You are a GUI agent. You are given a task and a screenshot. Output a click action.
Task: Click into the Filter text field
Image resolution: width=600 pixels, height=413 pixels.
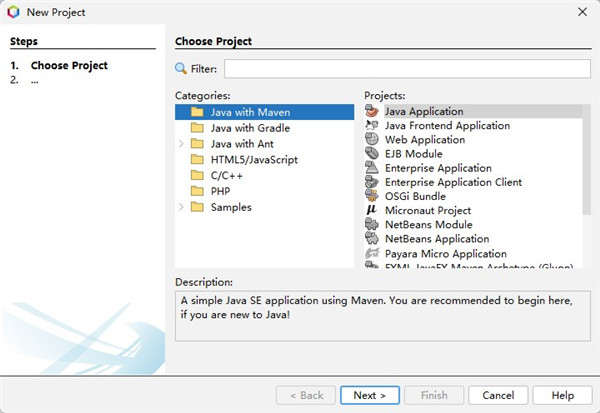pyautogui.click(x=405, y=68)
